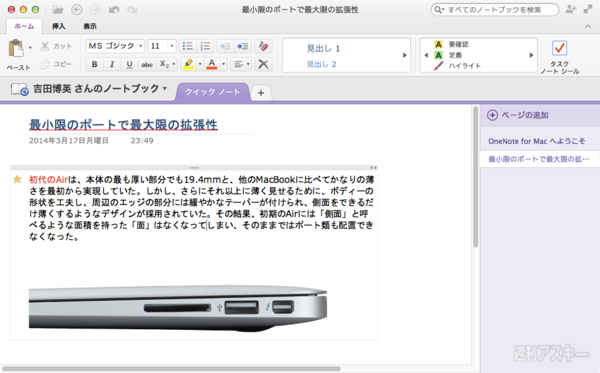Click the star tag beside the paragraph
Screen dimensions: 600x373
(17, 179)
